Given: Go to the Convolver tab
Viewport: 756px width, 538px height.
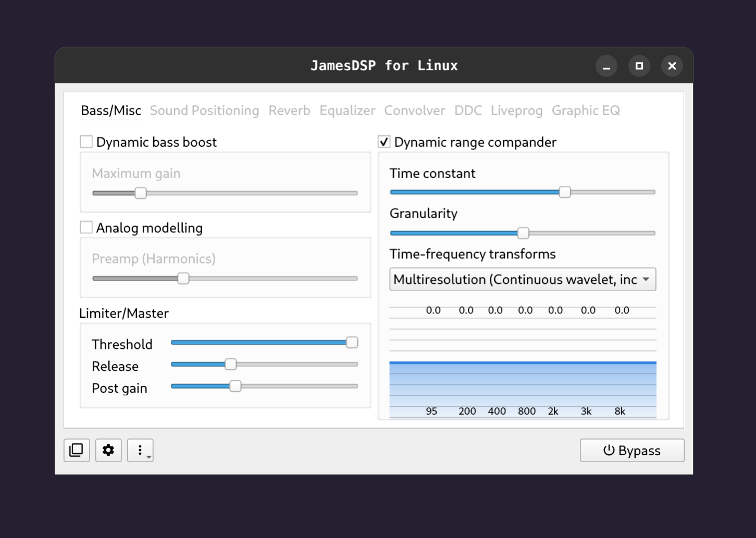Looking at the screenshot, I should coord(415,110).
